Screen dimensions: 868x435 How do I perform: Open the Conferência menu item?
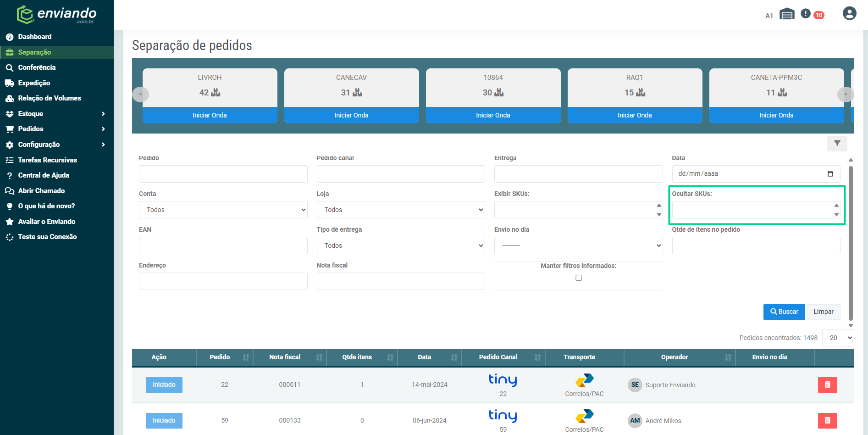point(37,67)
